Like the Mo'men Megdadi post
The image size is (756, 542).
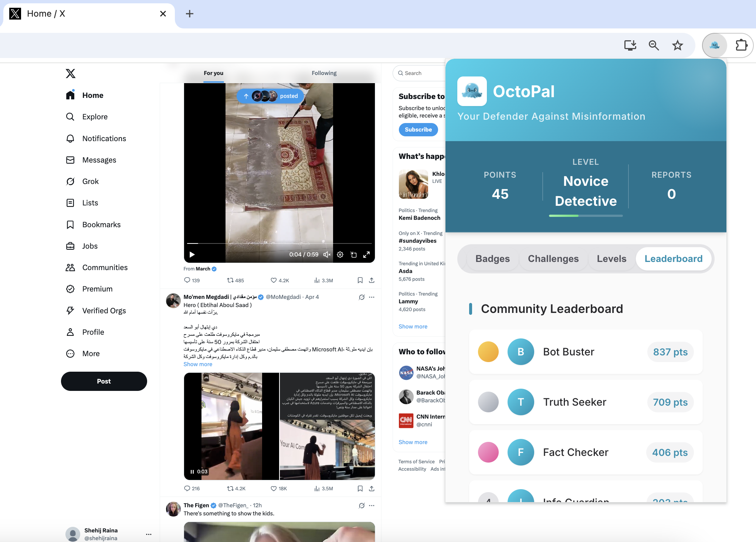(274, 488)
